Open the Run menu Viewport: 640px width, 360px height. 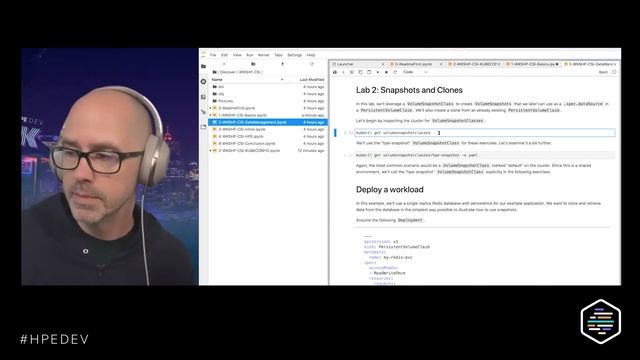click(250, 55)
